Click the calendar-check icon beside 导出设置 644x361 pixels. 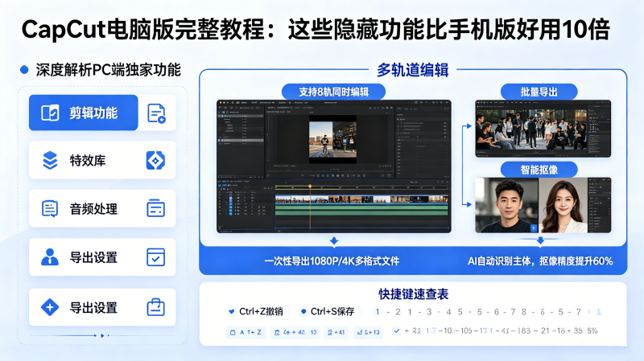[x=155, y=257]
